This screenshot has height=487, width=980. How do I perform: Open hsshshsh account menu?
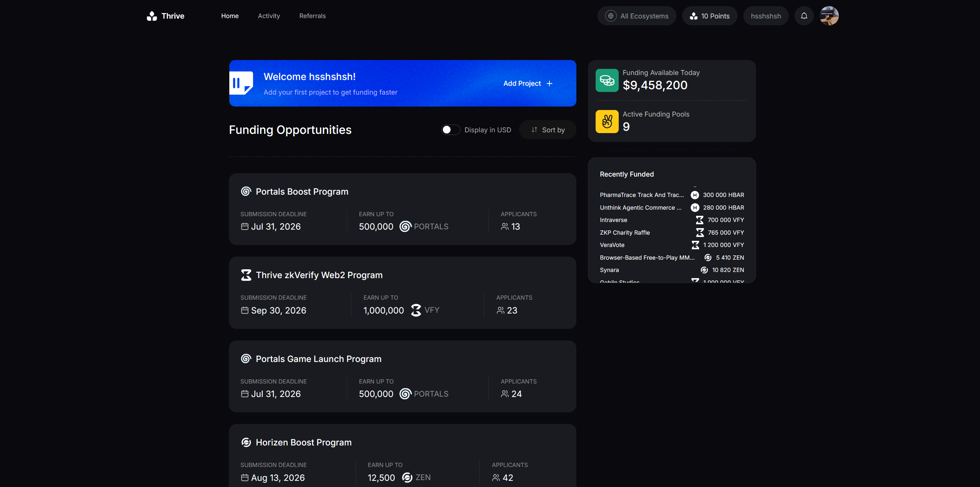[x=766, y=16]
